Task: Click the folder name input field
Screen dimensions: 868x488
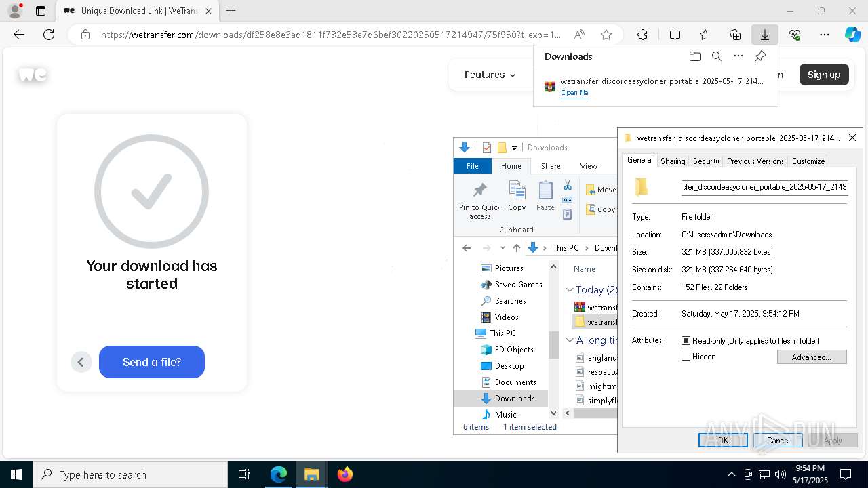Action: click(x=765, y=187)
